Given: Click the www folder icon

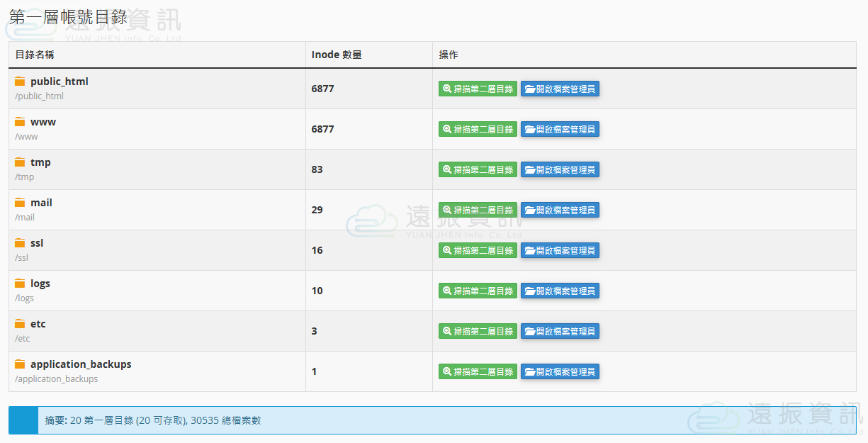Looking at the screenshot, I should (x=20, y=122).
